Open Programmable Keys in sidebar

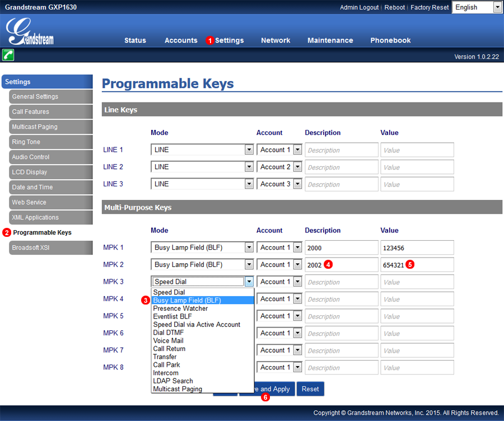click(x=42, y=233)
